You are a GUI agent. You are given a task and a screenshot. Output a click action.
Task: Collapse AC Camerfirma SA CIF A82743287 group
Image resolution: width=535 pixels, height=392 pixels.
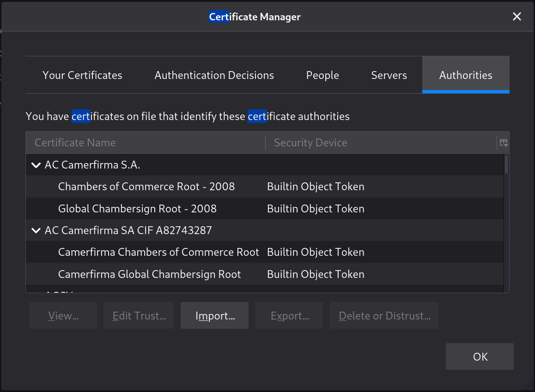[x=36, y=230]
